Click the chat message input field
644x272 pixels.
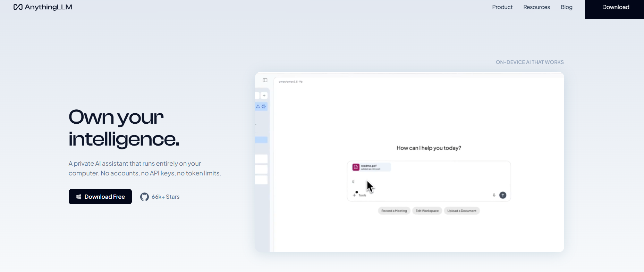(x=429, y=182)
